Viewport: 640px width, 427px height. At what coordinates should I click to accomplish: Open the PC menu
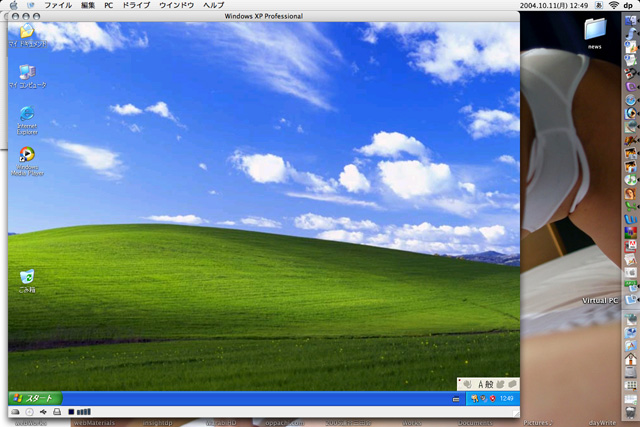pyautogui.click(x=108, y=5)
